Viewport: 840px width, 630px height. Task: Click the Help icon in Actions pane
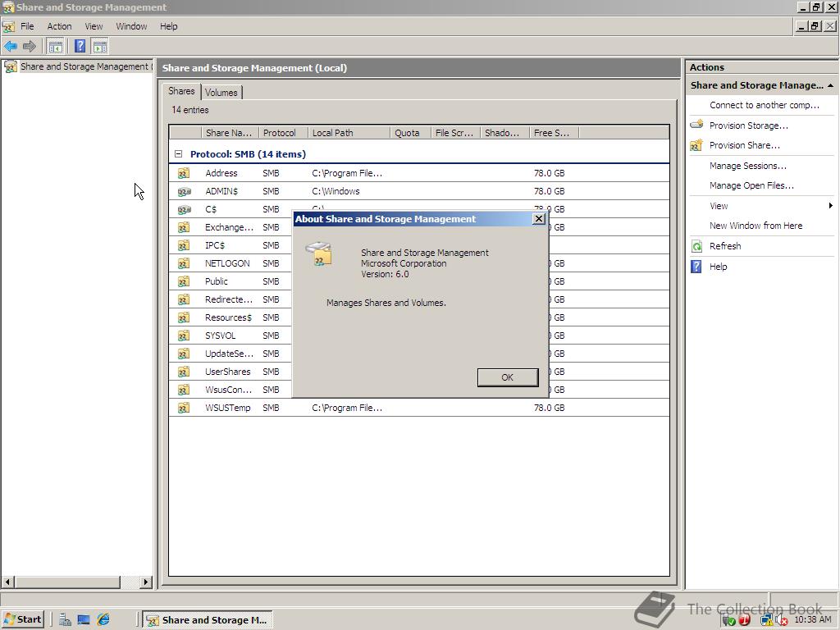[696, 267]
